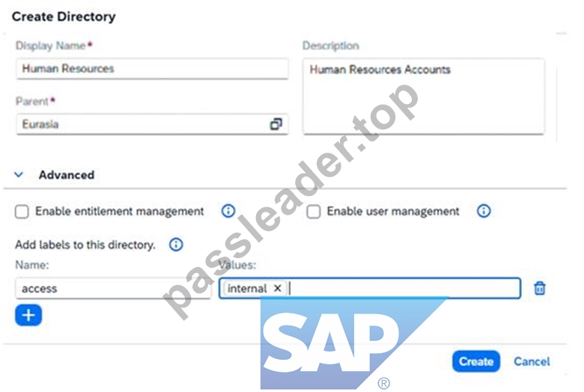Remove the internal value token

tap(278, 288)
